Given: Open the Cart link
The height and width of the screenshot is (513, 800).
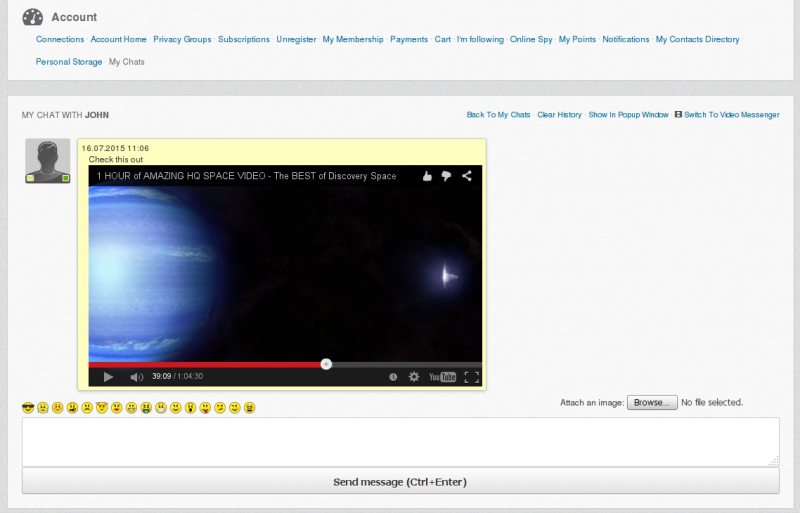Looking at the screenshot, I should click(443, 39).
